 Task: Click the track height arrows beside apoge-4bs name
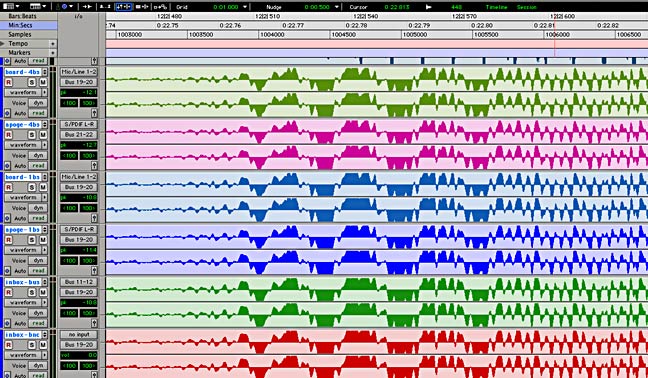click(x=45, y=125)
